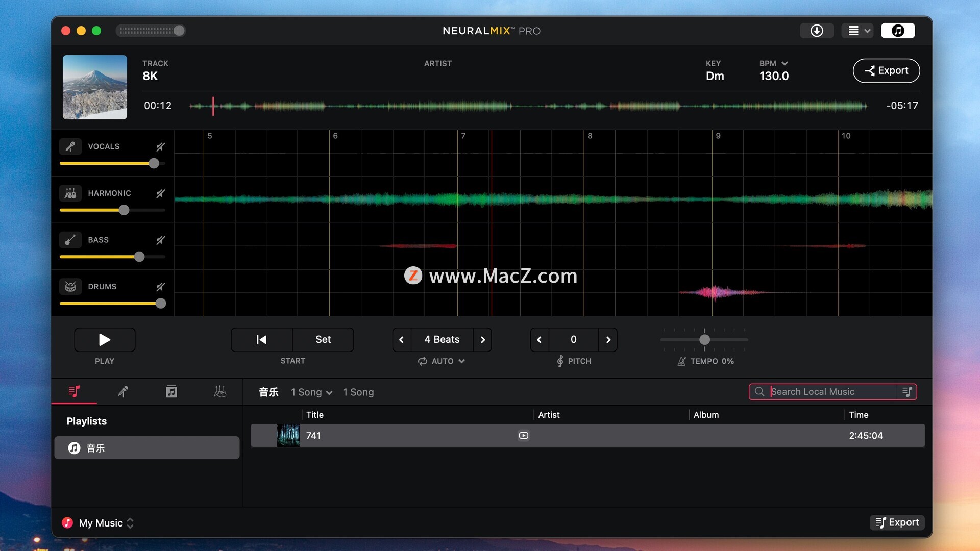Select the instruments browser tab
The height and width of the screenshot is (551, 980).
pyautogui.click(x=220, y=391)
